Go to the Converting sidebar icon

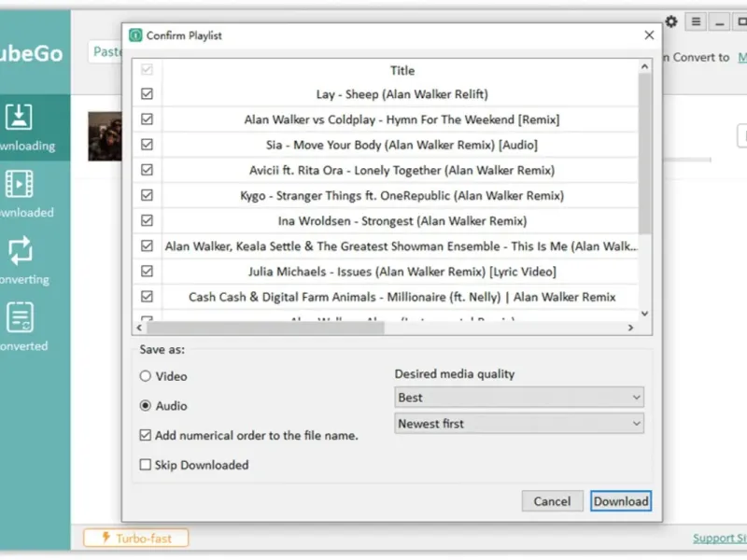click(x=21, y=250)
